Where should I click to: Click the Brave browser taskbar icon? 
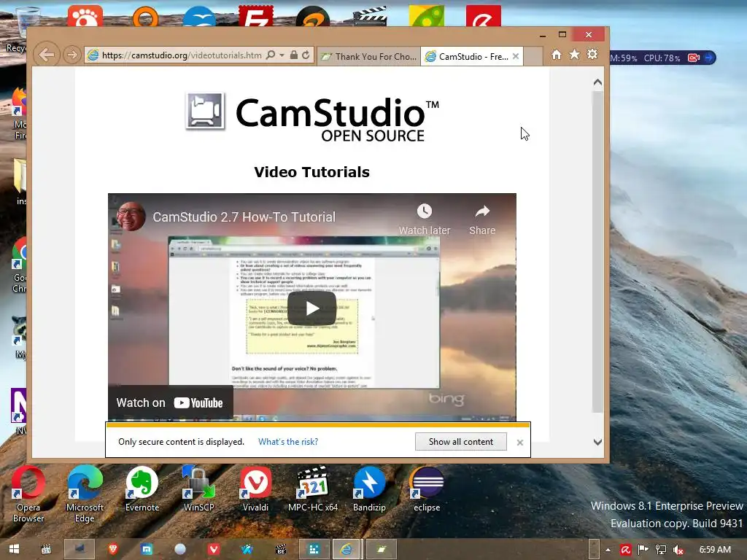point(113,550)
